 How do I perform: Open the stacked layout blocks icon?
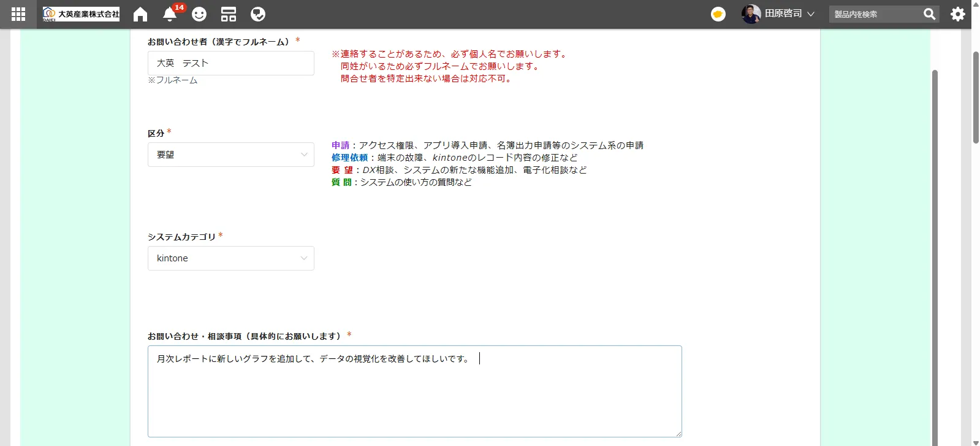click(229, 14)
